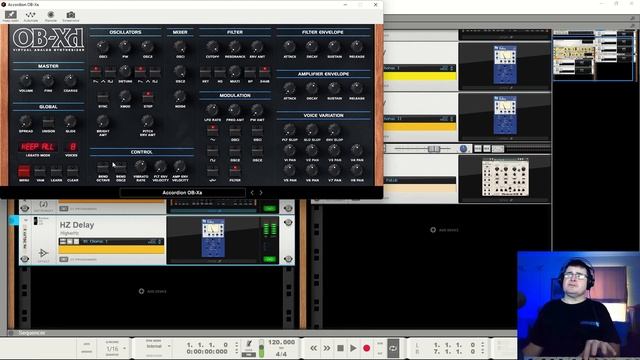640x360 pixels.
Task: Click the filter Resonance knob
Action: click(235, 47)
